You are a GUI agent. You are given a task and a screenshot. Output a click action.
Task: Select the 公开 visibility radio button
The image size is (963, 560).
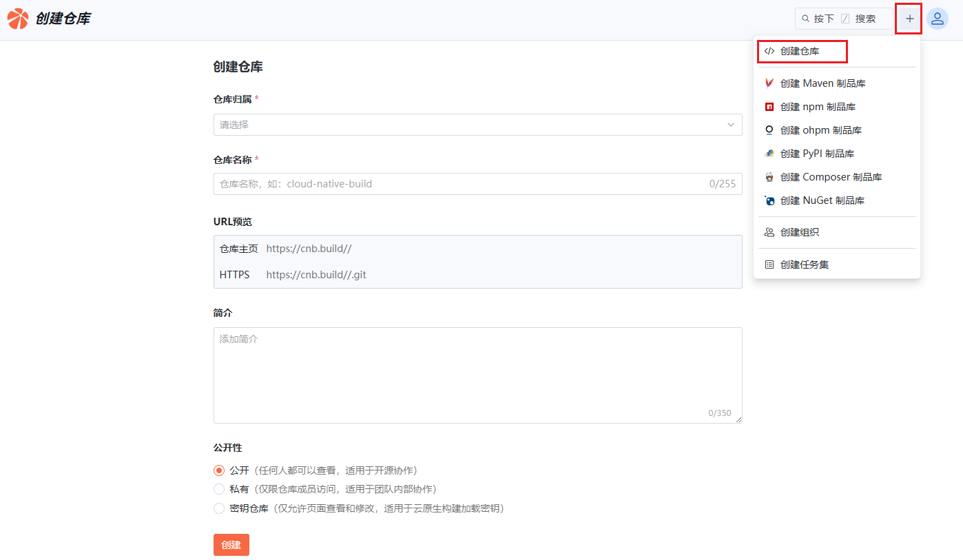(x=219, y=470)
